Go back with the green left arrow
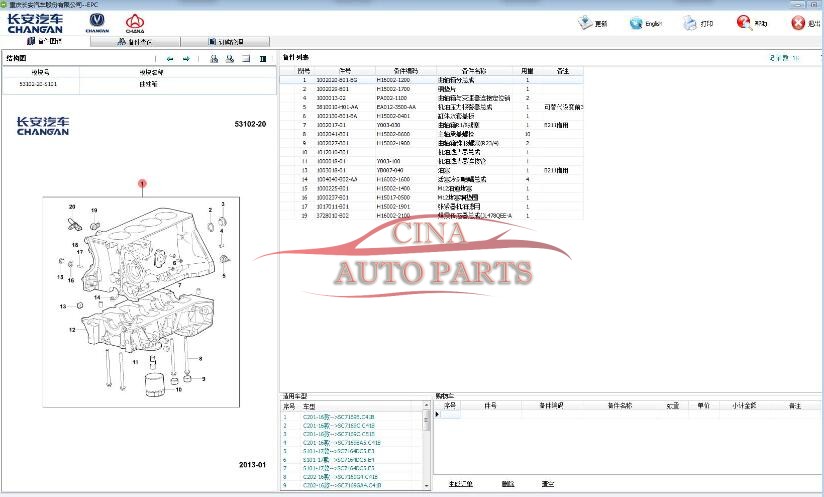824x497 pixels. (x=170, y=59)
